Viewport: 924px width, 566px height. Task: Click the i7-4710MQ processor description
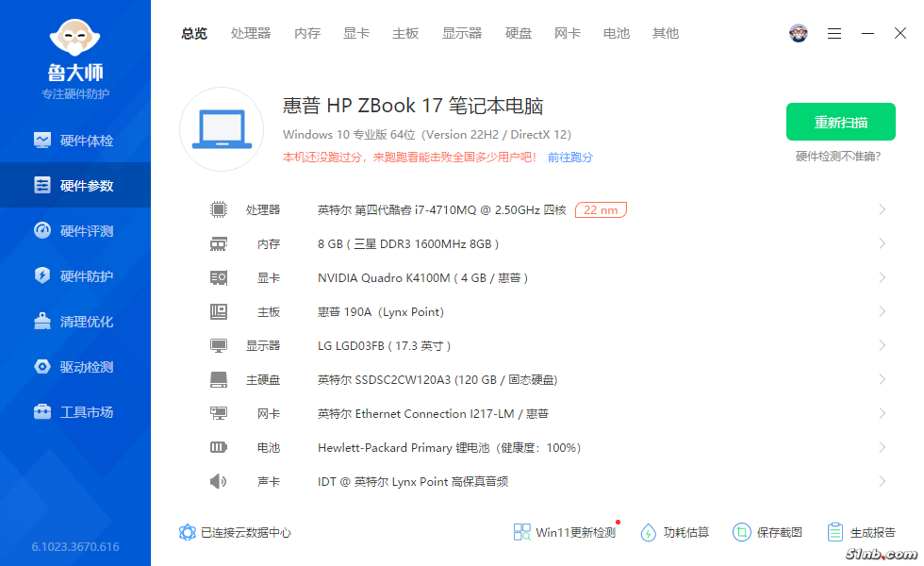[x=441, y=209]
